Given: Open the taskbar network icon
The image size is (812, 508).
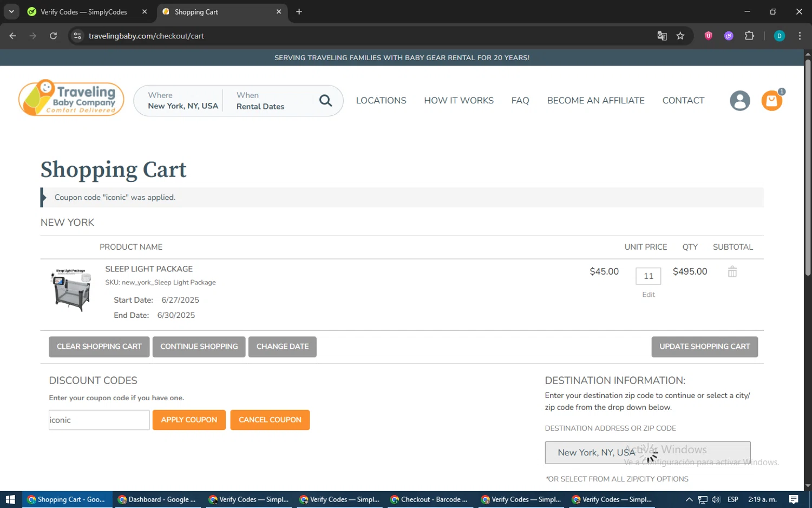Looking at the screenshot, I should click(x=703, y=499).
